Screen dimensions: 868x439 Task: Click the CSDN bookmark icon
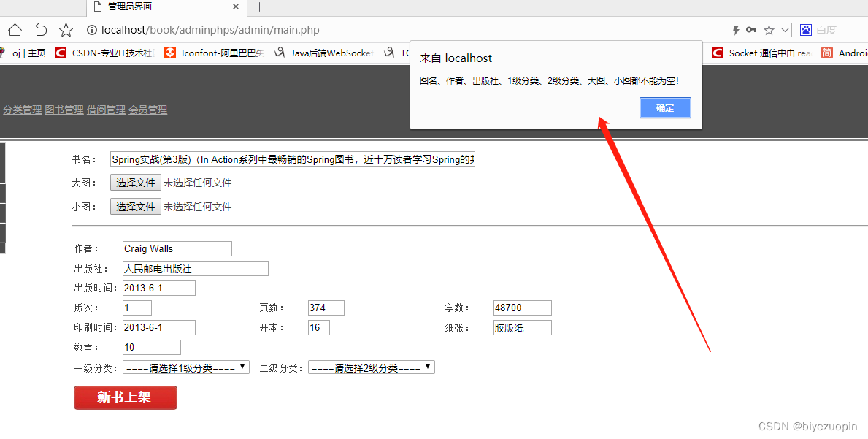(x=60, y=53)
